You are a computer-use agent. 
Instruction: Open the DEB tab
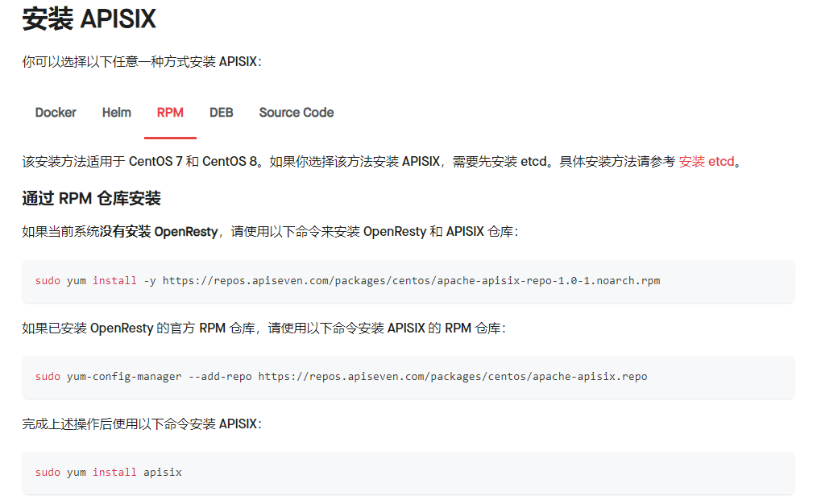(222, 113)
